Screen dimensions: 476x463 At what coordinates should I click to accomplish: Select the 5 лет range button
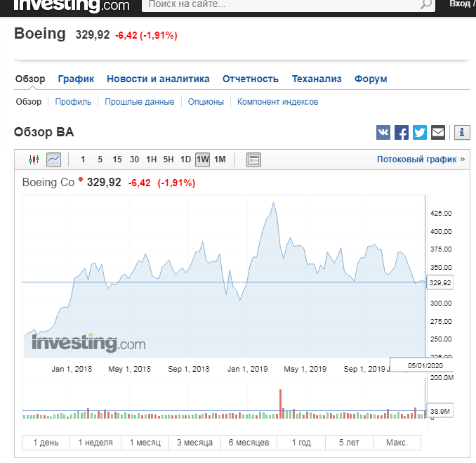point(349,443)
